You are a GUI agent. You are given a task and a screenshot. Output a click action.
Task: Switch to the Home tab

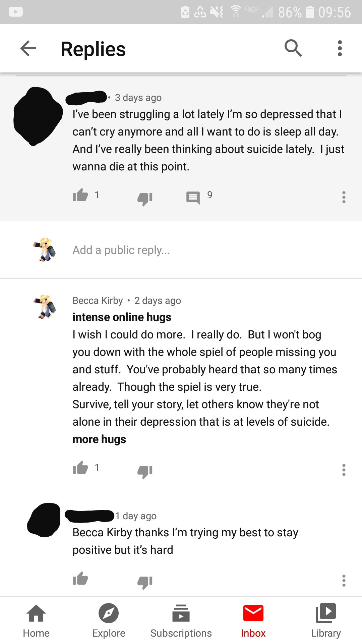pos(36,621)
